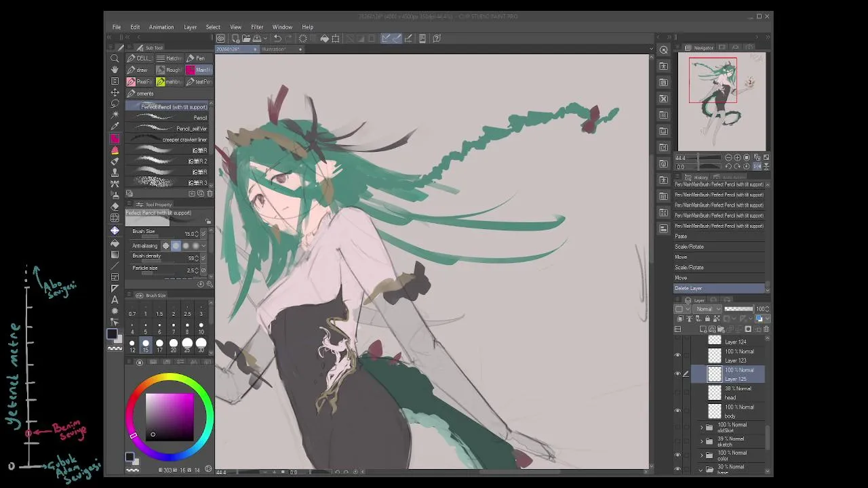Hide the color folder via eye icon

click(677, 455)
